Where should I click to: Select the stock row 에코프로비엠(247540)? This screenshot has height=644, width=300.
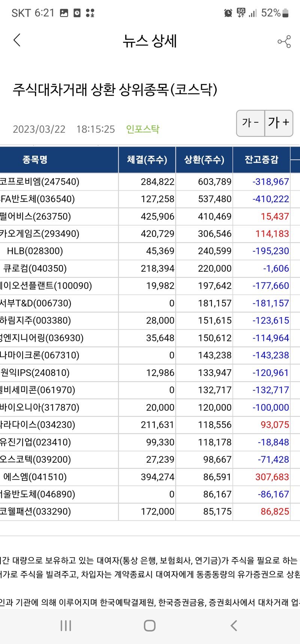click(x=150, y=182)
